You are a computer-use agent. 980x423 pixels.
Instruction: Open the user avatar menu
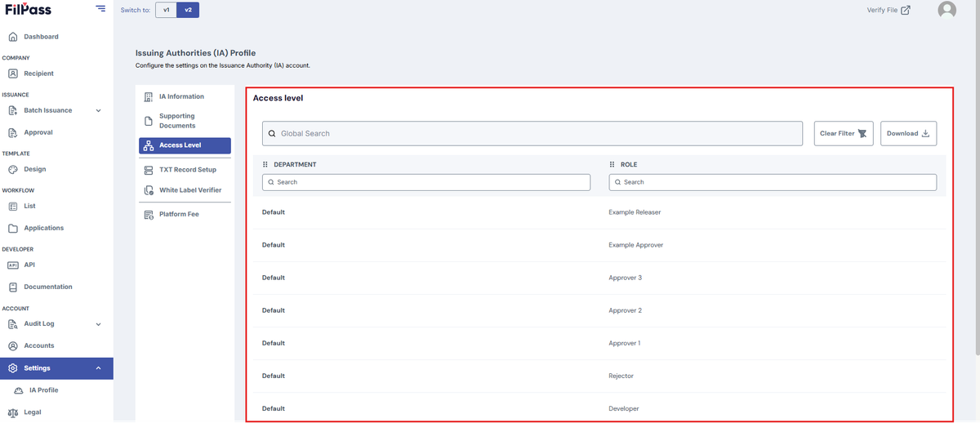947,10
